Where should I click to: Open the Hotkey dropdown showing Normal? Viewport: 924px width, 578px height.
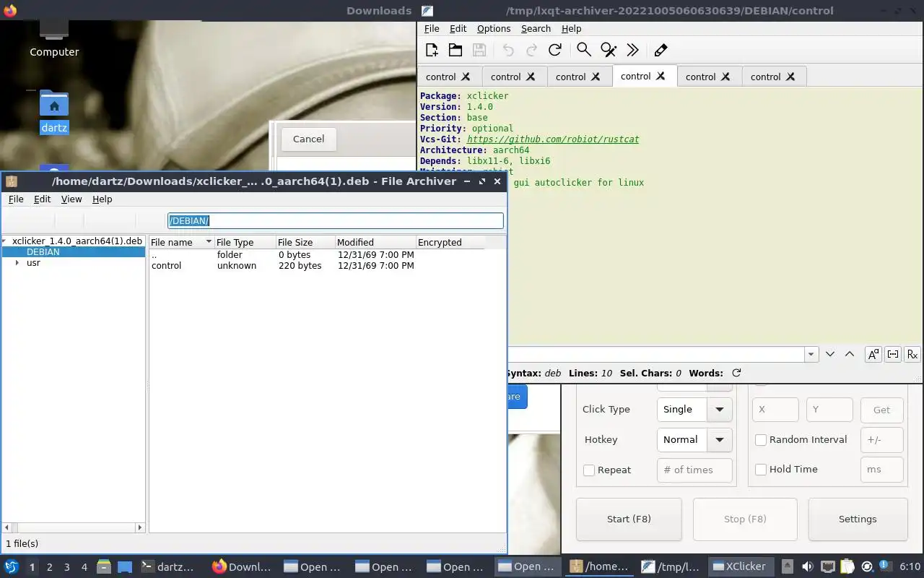point(694,439)
